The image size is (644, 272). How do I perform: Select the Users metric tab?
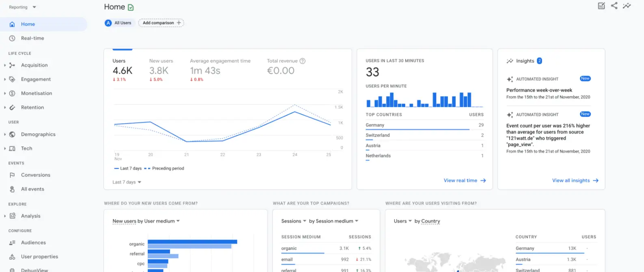click(123, 70)
